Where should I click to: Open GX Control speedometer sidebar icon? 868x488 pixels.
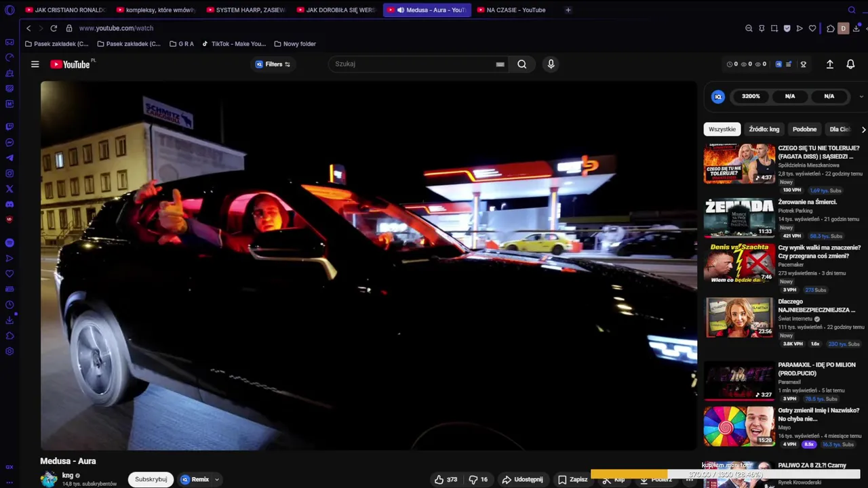pos(9,58)
